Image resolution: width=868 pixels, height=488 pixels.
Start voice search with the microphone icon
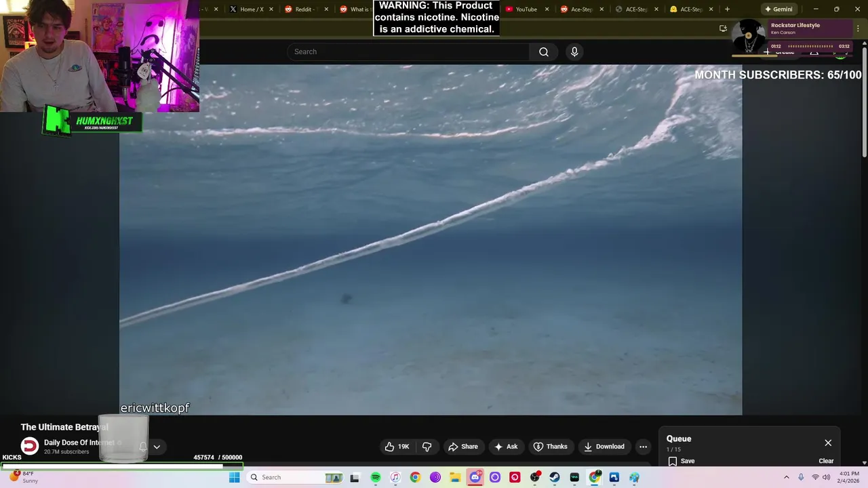[x=574, y=52]
